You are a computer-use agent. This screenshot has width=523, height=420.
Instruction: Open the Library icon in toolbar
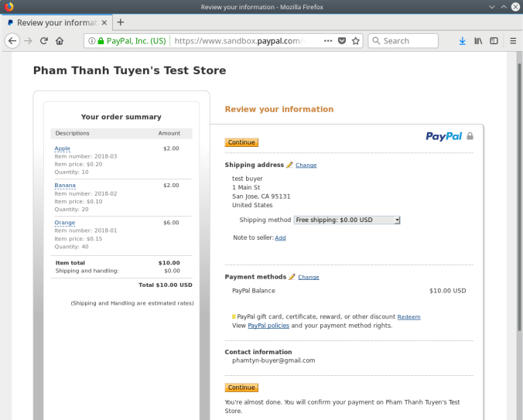click(x=478, y=41)
